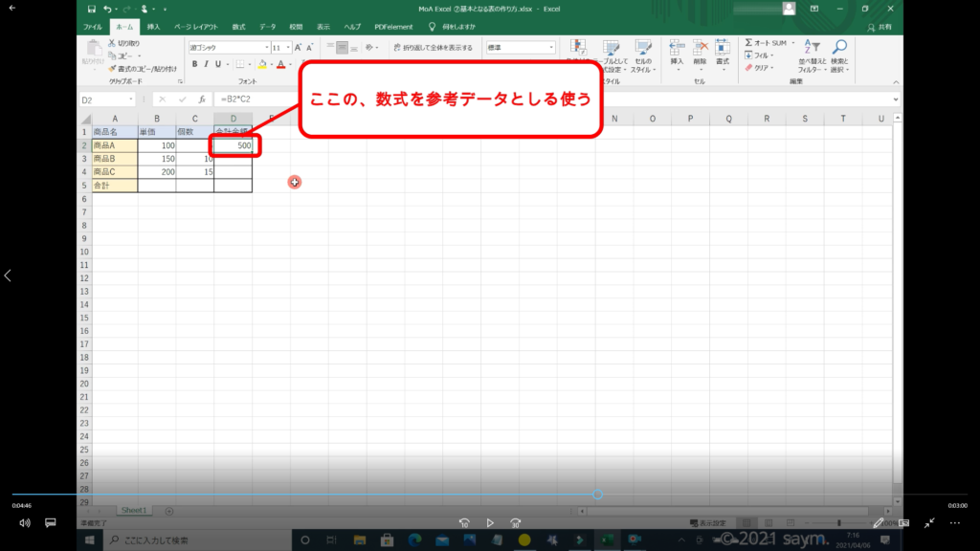Click the Bold formatting button
This screenshot has width=980, height=551.
(x=194, y=64)
